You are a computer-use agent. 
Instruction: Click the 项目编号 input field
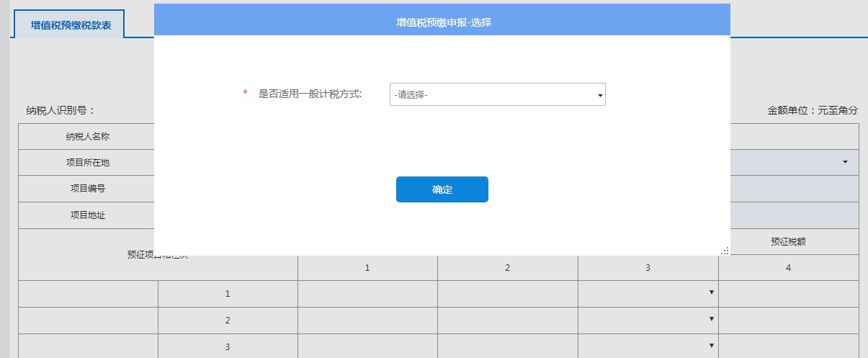(x=794, y=189)
